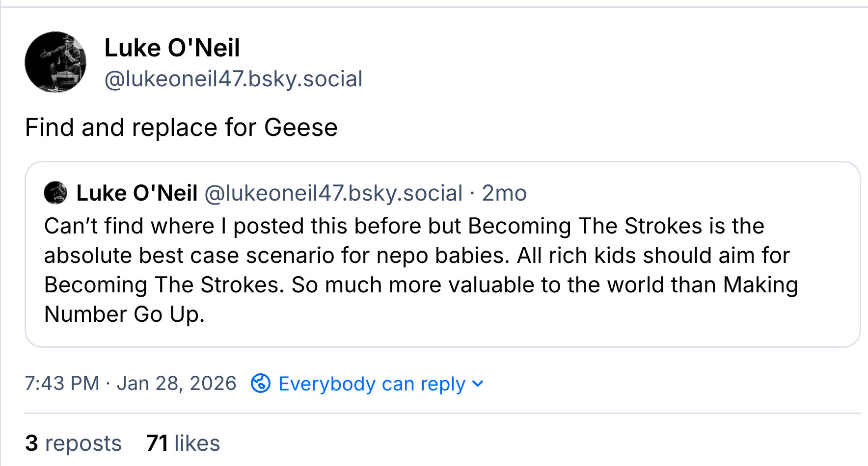View the list of 3 reposts
The width and height of the screenshot is (868, 466).
coord(73,443)
